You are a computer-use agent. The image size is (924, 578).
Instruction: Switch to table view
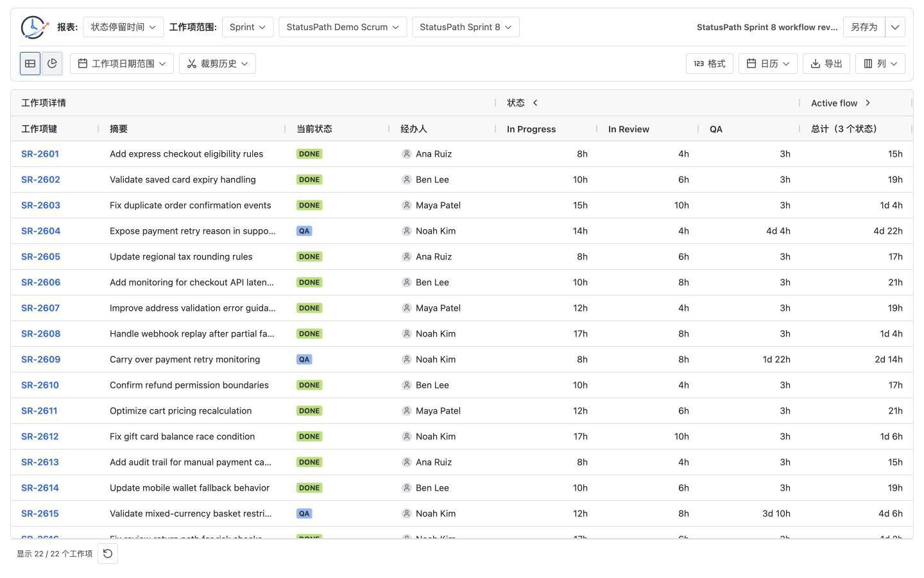pyautogui.click(x=30, y=64)
